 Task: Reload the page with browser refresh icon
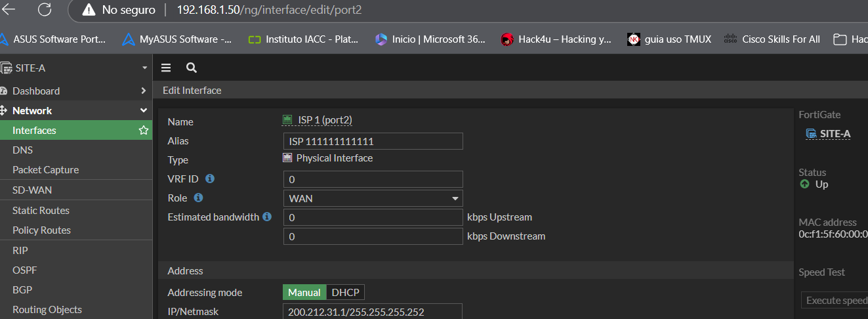[x=45, y=10]
